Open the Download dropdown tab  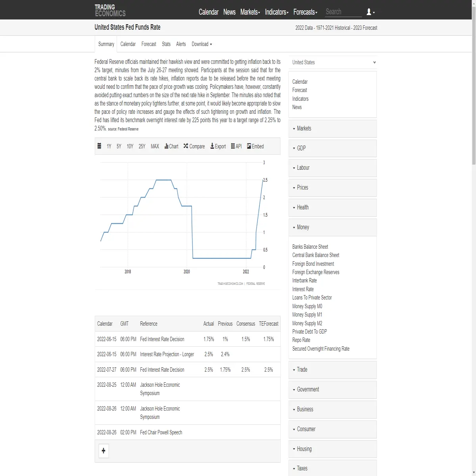click(202, 44)
